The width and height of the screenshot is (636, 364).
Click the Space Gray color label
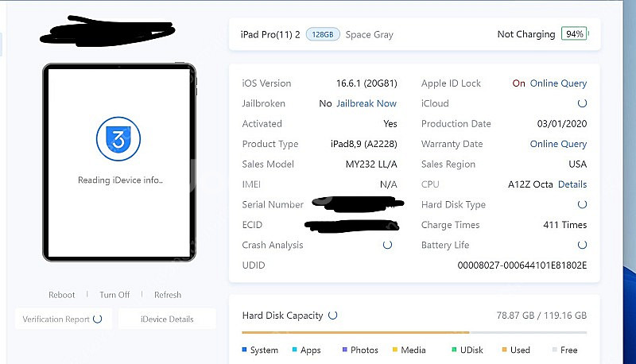point(370,35)
